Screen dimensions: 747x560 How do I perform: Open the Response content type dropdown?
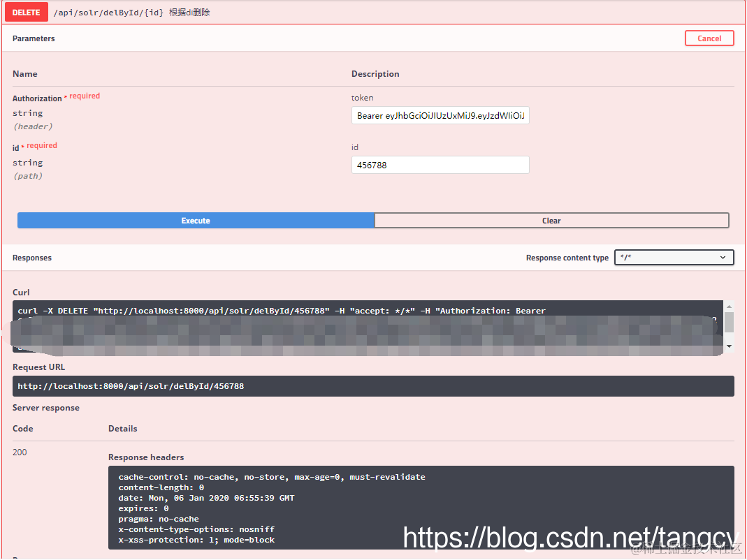[674, 258]
